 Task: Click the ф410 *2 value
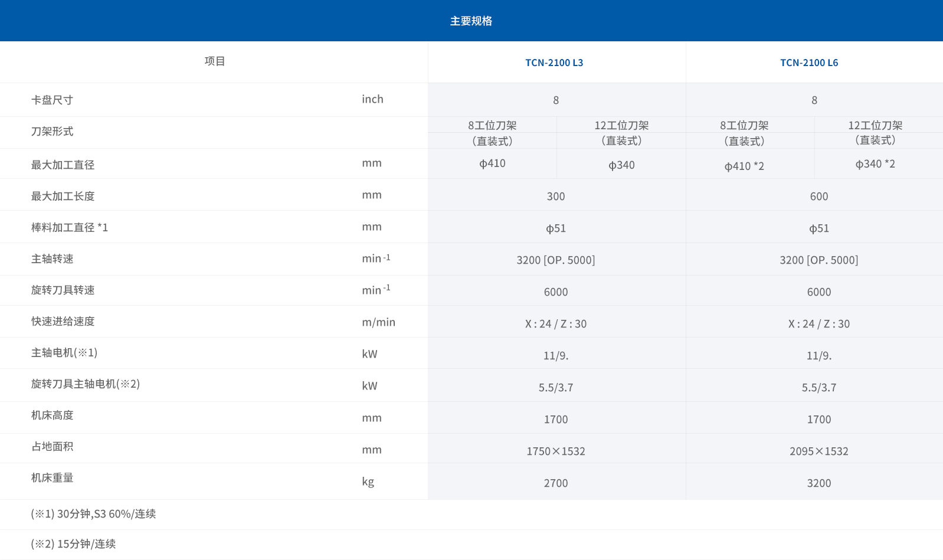(744, 166)
